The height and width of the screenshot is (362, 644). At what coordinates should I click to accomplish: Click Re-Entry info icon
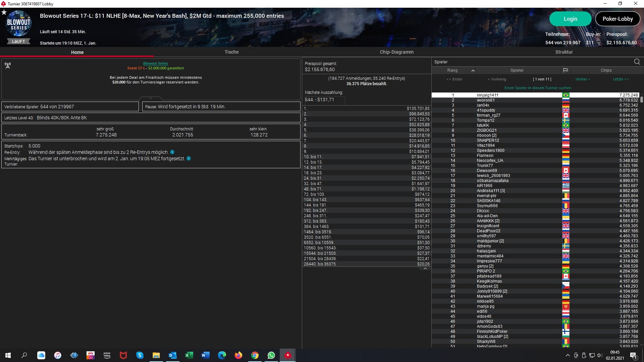tap(172, 152)
